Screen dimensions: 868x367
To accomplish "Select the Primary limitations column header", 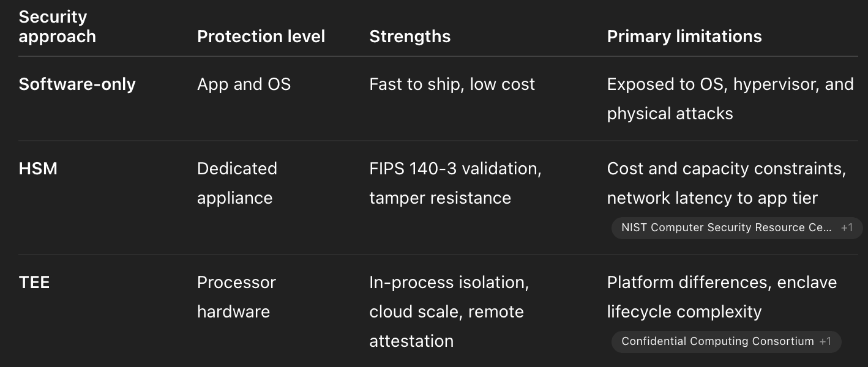I will click(684, 37).
